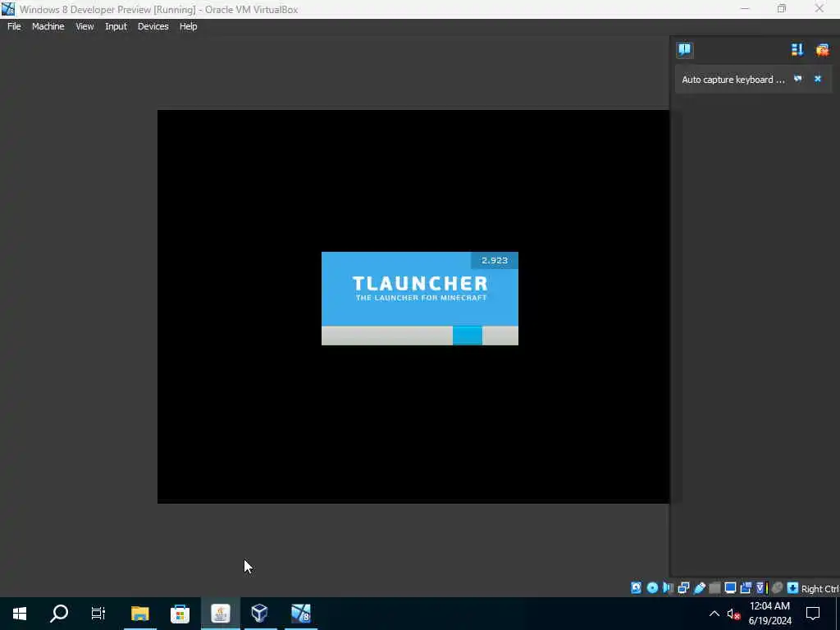Click the 2.923 version label
The height and width of the screenshot is (630, 840).
(x=495, y=260)
